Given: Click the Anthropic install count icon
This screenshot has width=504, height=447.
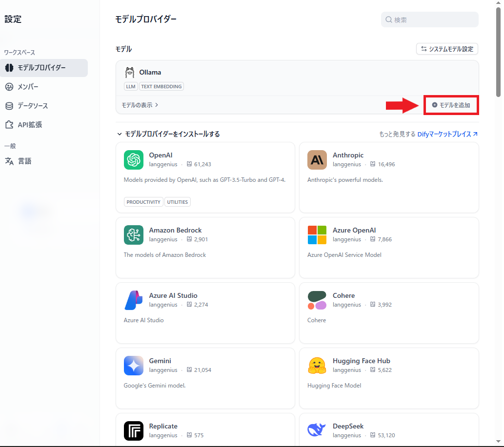Looking at the screenshot, I should point(373,164).
